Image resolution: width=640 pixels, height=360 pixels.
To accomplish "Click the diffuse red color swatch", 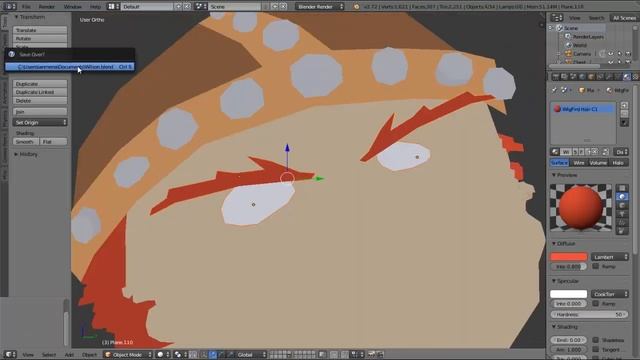I will pos(569,257).
